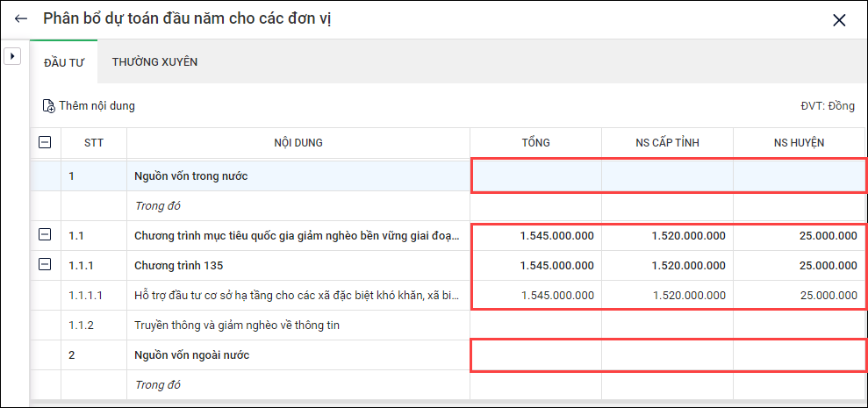
Task: Collapse all rows using header minus box
Action: (46, 142)
